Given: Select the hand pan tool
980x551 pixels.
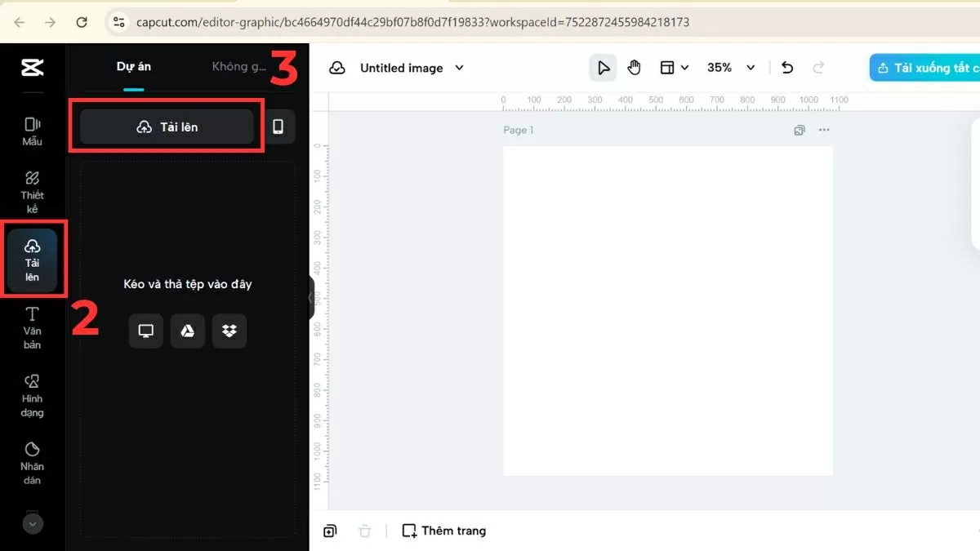Looking at the screenshot, I should tap(635, 68).
